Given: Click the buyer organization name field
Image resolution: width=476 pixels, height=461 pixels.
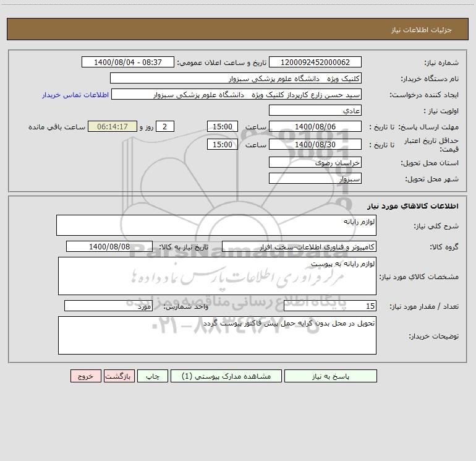Looking at the screenshot, I should tap(236, 78).
